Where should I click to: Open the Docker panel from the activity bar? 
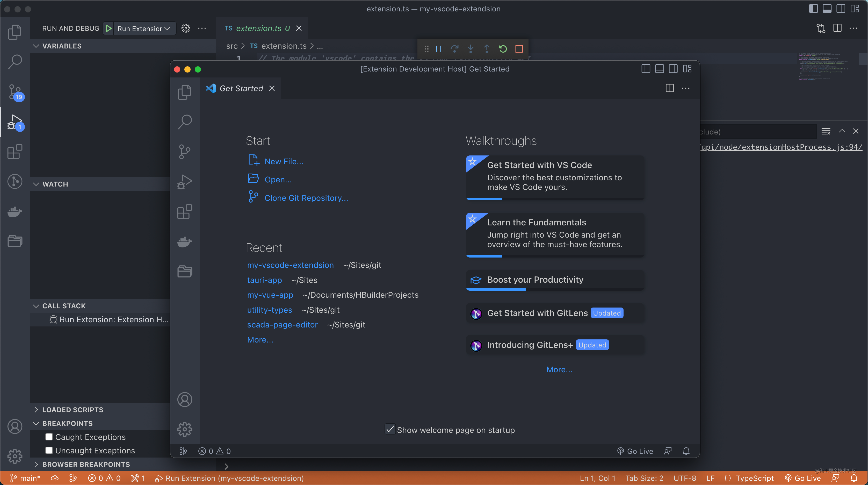pyautogui.click(x=15, y=212)
